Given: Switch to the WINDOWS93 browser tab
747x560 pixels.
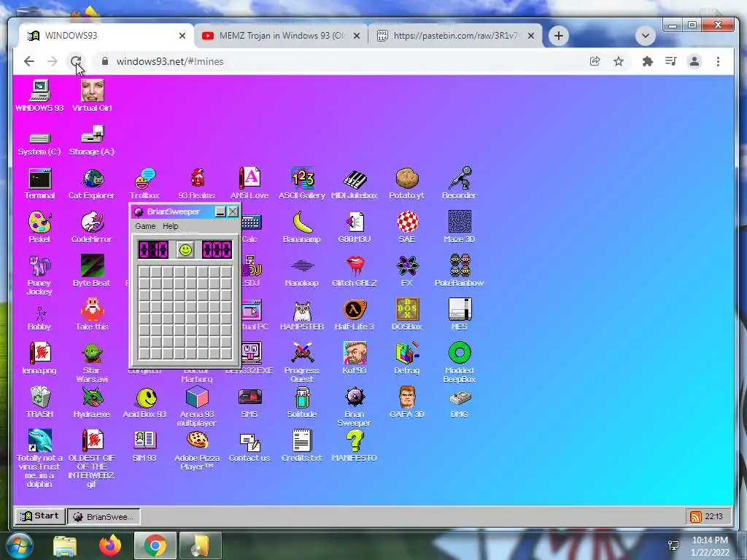Looking at the screenshot, I should coord(107,36).
